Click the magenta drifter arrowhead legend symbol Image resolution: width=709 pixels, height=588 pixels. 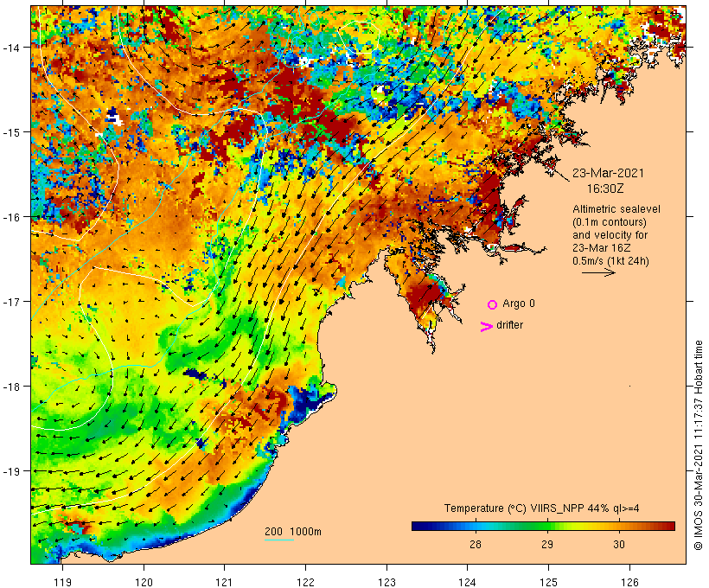pos(487,327)
